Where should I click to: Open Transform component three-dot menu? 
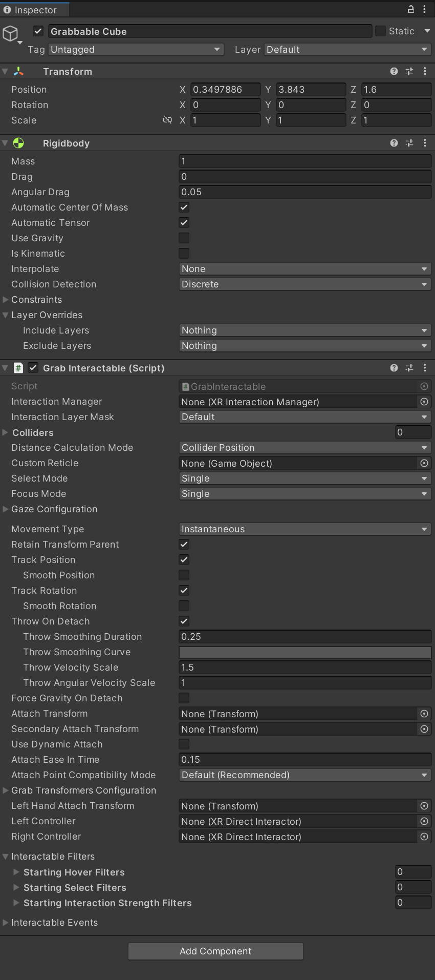(425, 71)
